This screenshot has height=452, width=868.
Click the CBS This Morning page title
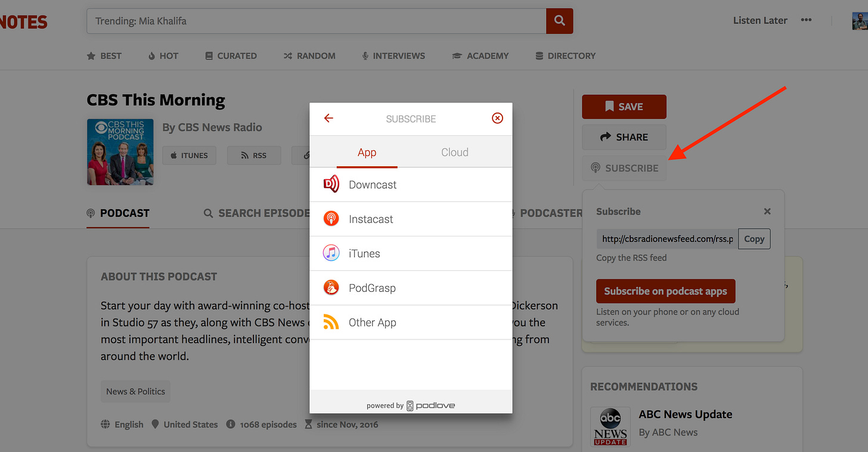(x=156, y=99)
